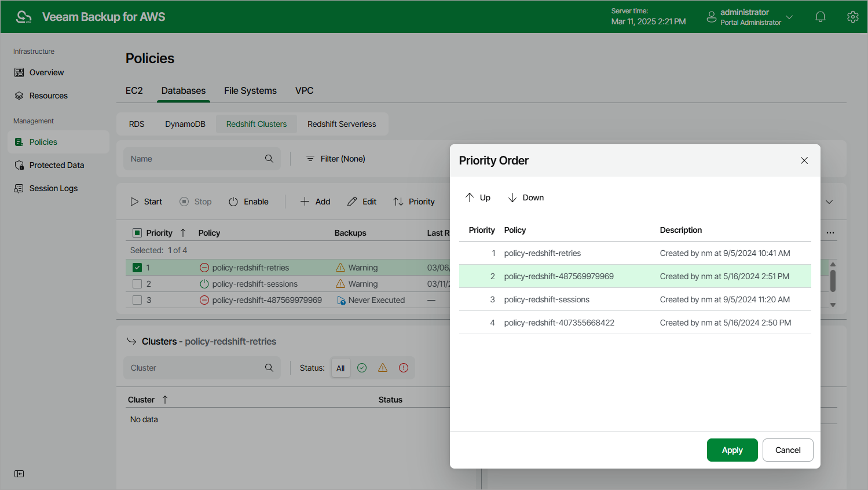868x490 pixels.
Task: Start the selected policy
Action: click(146, 202)
